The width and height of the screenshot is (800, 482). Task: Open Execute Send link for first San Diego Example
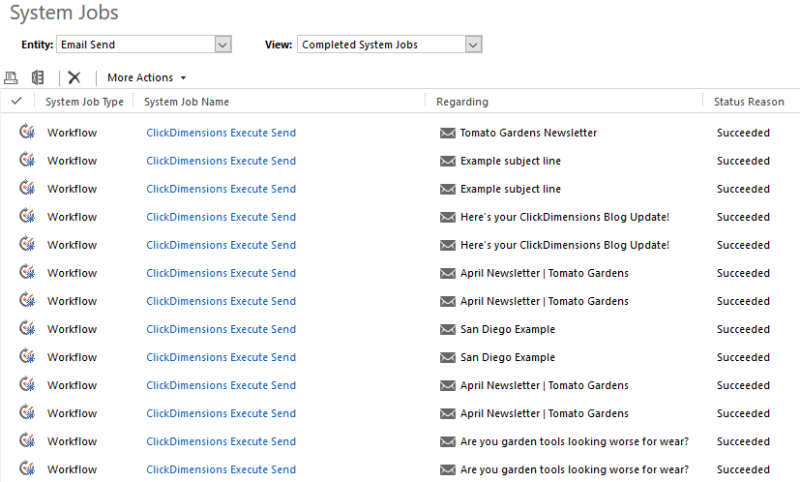click(221, 329)
